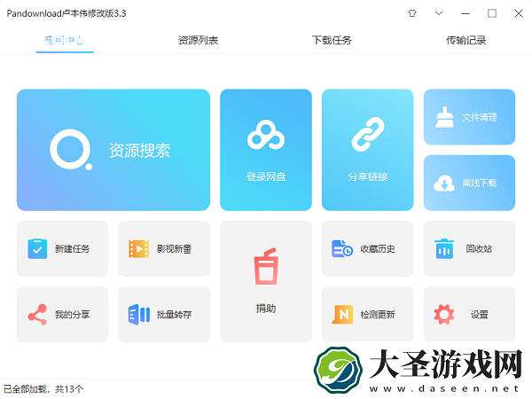Image resolution: width=532 pixels, height=399 pixels.
Task: Click the 影视新番 film icon
Action: tap(139, 248)
